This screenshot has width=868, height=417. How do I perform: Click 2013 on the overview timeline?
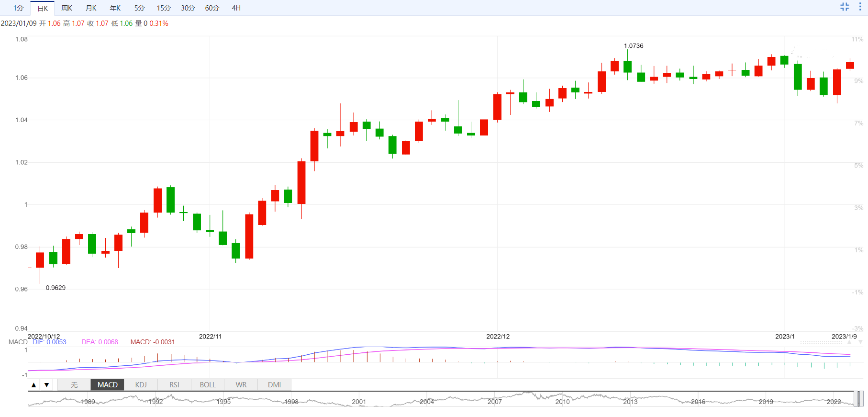click(x=630, y=402)
